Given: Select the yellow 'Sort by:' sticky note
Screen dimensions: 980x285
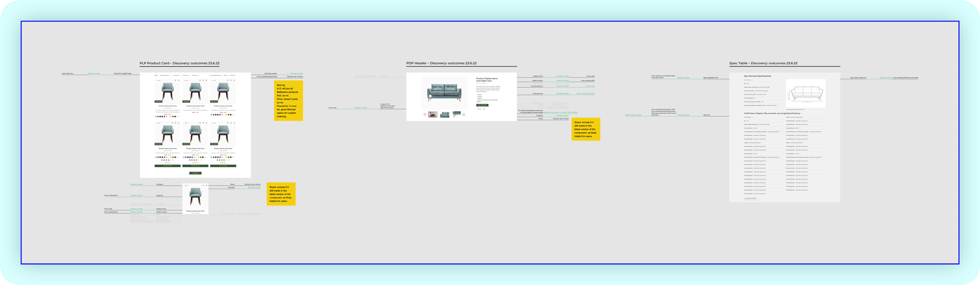Looking at the screenshot, I should pyautogui.click(x=289, y=101).
